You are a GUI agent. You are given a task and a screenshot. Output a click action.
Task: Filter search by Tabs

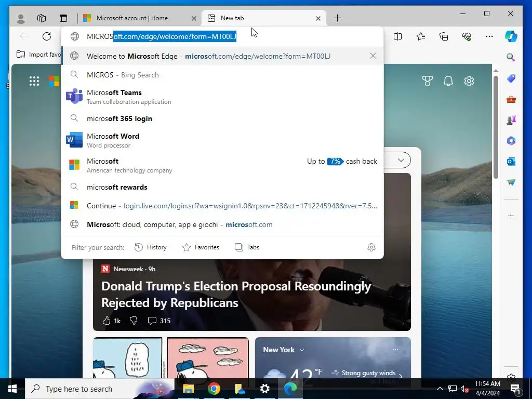pos(247,247)
